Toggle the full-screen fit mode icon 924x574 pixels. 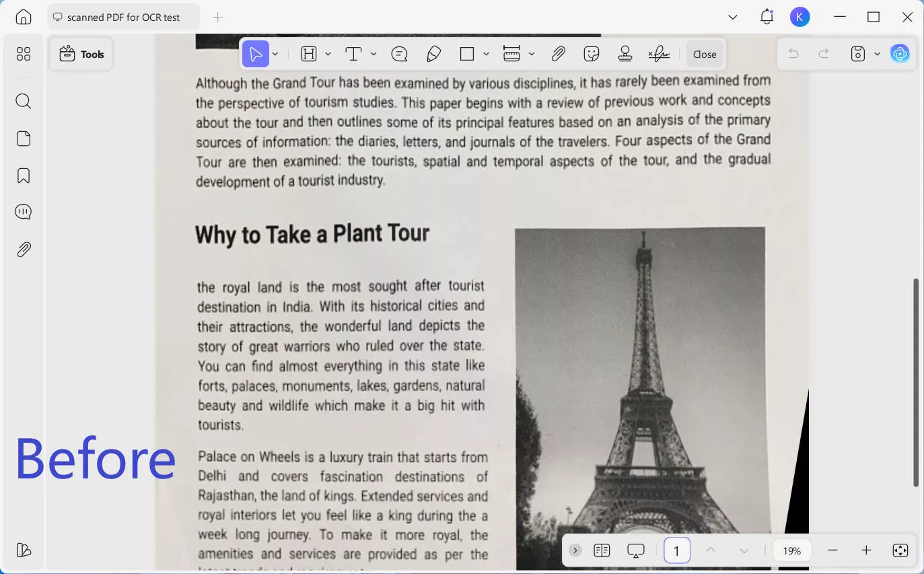click(900, 550)
